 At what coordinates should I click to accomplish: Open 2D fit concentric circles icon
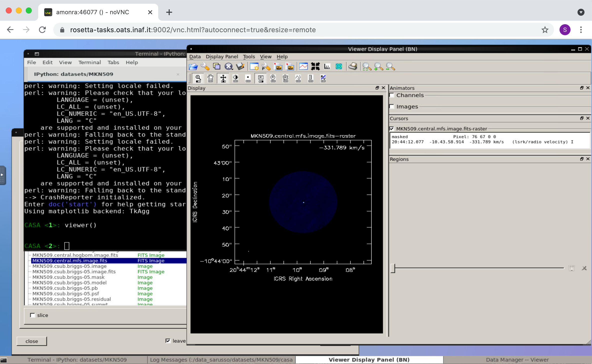coord(339,67)
